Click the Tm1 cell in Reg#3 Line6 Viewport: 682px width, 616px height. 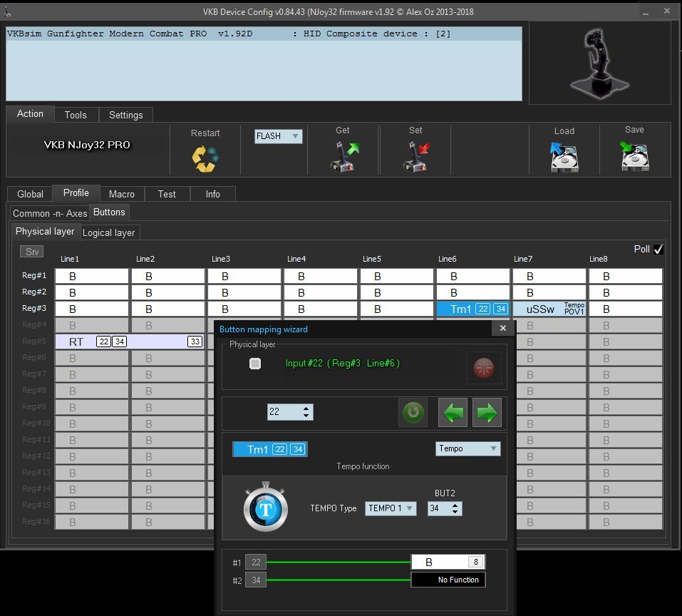[x=472, y=309]
